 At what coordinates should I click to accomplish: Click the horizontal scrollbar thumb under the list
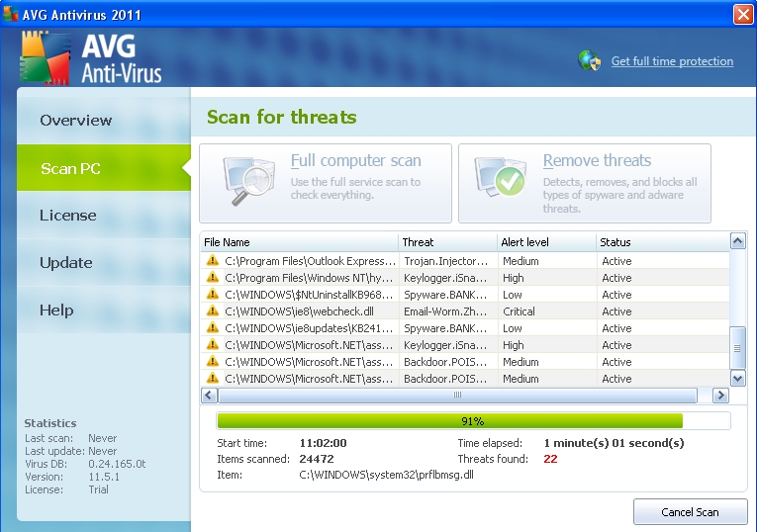click(458, 395)
